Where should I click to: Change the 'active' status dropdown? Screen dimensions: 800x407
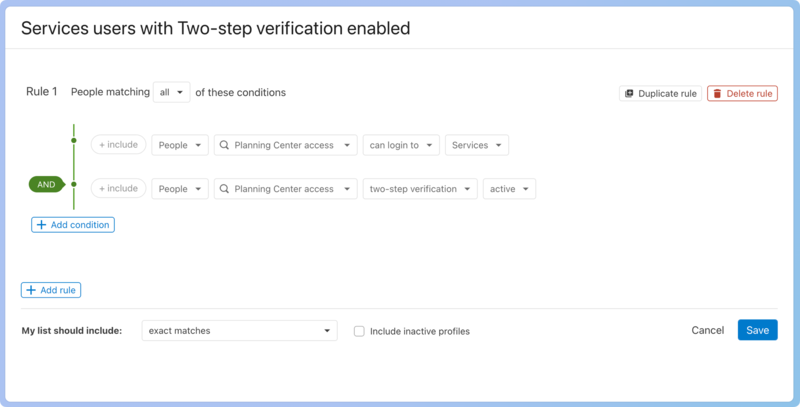[x=509, y=188]
